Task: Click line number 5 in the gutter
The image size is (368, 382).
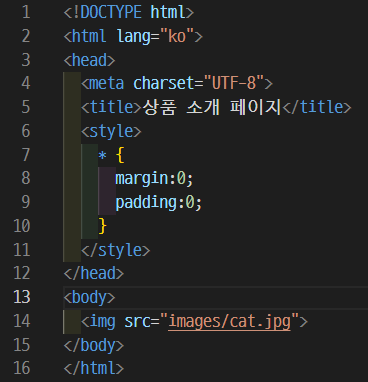Action: coord(26,107)
